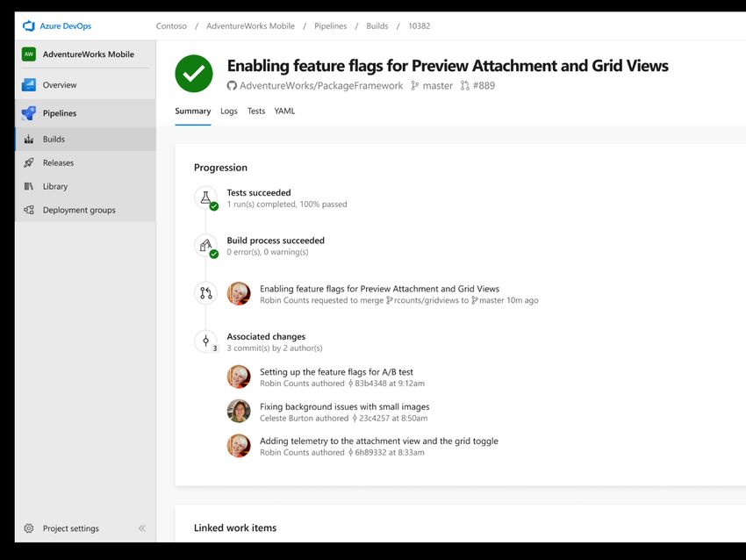Screen dimensions: 746x560
Task: Open Pipelines in the sidebar
Action: [x=86, y=112]
